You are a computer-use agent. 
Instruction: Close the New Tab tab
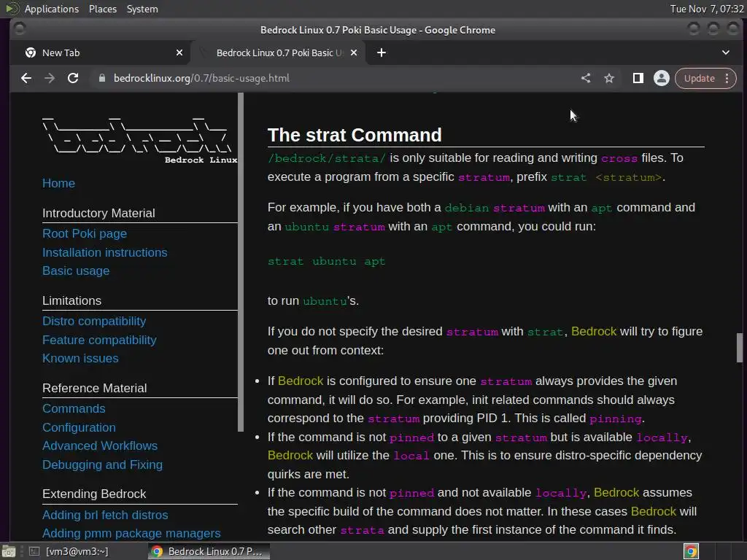[179, 52]
